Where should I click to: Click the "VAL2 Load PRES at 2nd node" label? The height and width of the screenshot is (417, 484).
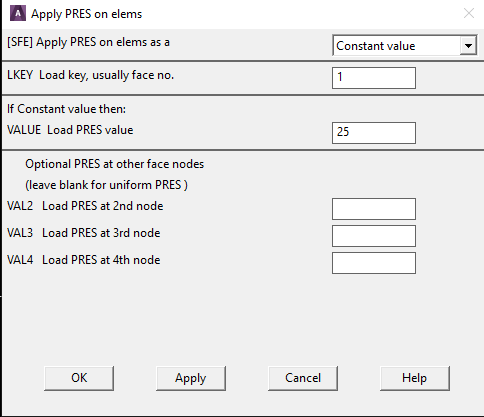85,206
